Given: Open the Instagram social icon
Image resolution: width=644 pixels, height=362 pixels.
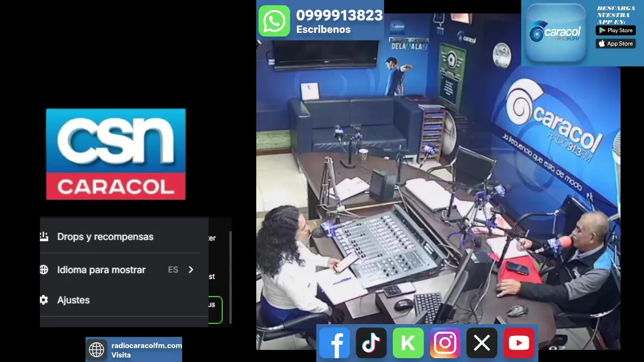Looking at the screenshot, I should click(445, 343).
